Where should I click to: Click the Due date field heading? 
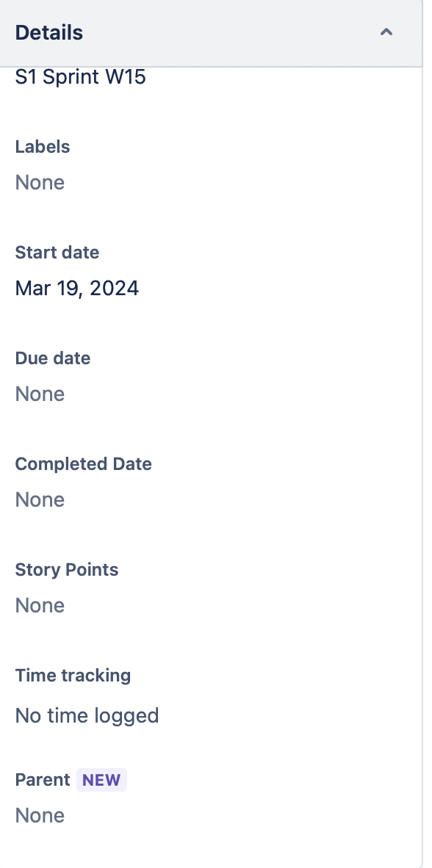pyautogui.click(x=53, y=358)
